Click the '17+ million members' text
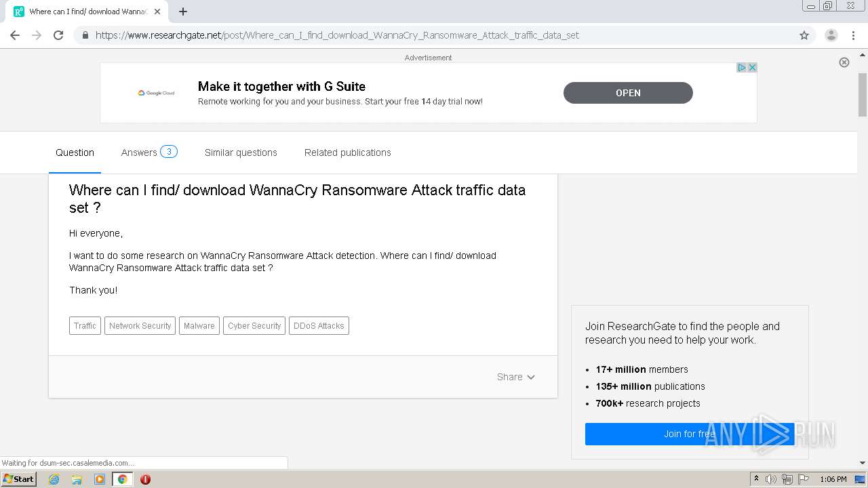868x488 pixels. pos(642,369)
